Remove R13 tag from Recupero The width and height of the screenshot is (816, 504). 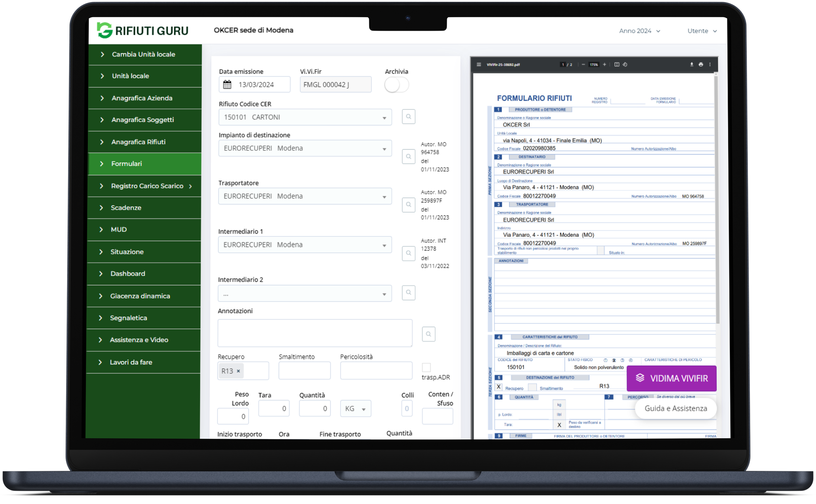coord(238,371)
